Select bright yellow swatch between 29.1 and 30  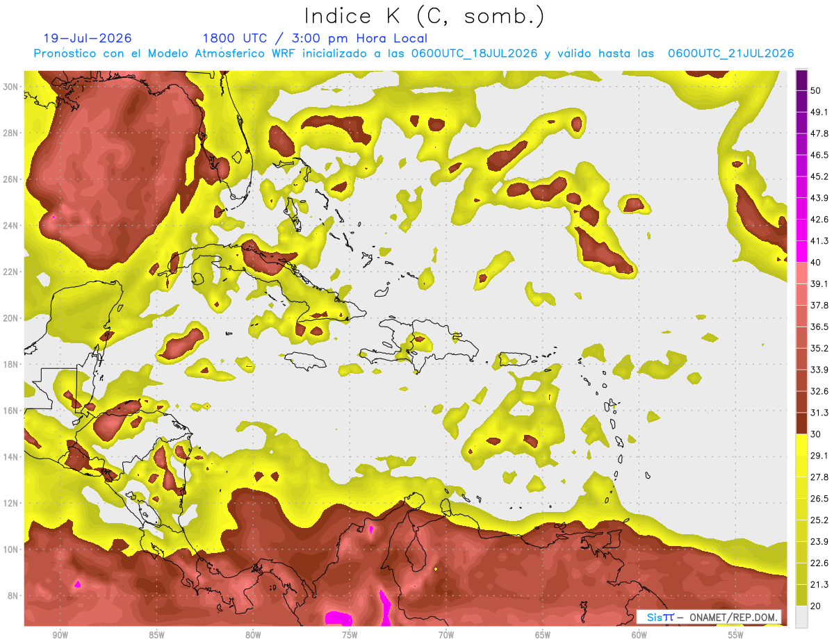tap(801, 445)
